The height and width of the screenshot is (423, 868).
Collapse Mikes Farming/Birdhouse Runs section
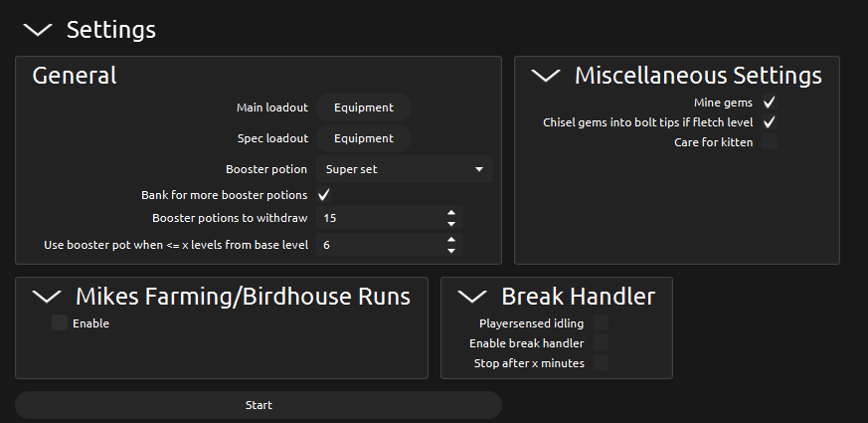(47, 296)
